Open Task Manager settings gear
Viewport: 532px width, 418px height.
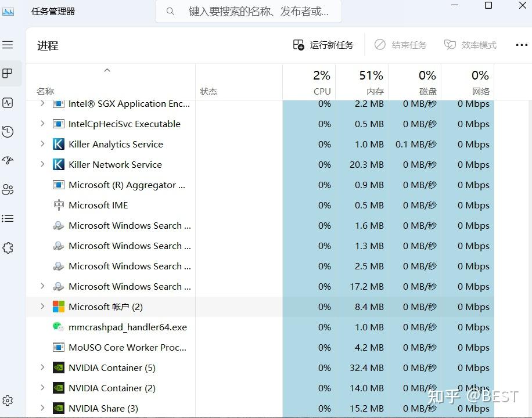(x=8, y=401)
